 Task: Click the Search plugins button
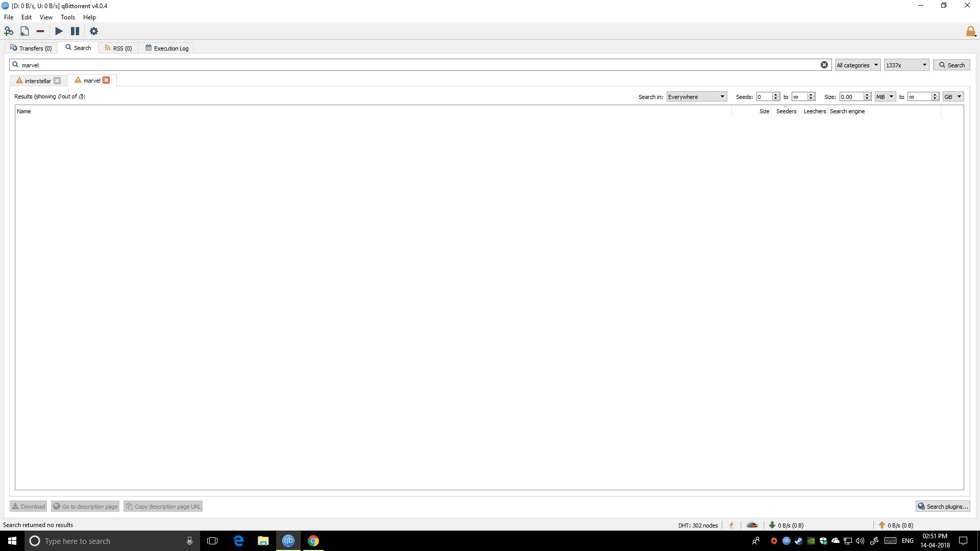coord(943,506)
